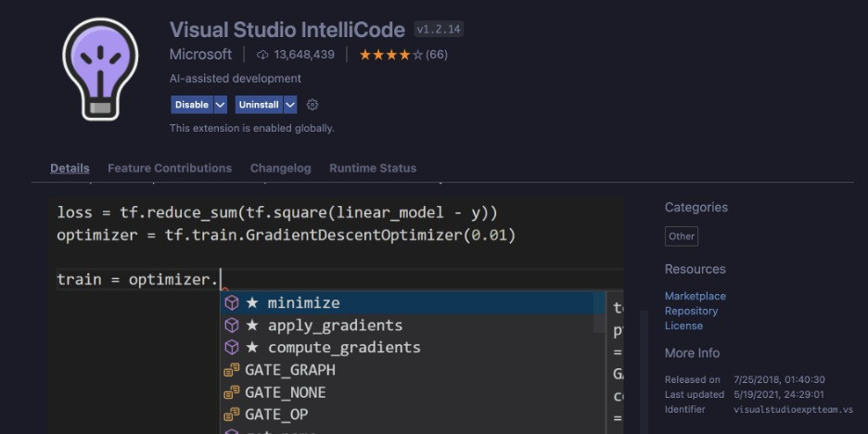Open the License resource link
Screen dimensions: 868x434
683,326
